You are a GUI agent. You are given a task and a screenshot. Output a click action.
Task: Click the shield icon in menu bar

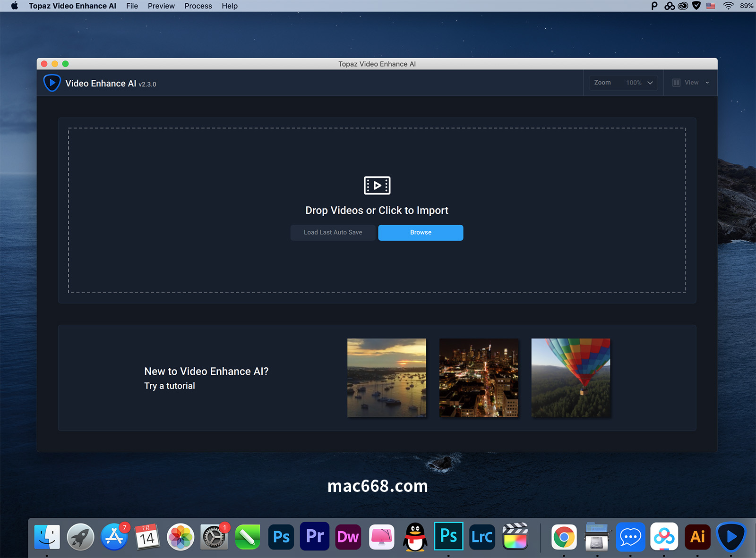[x=696, y=6]
